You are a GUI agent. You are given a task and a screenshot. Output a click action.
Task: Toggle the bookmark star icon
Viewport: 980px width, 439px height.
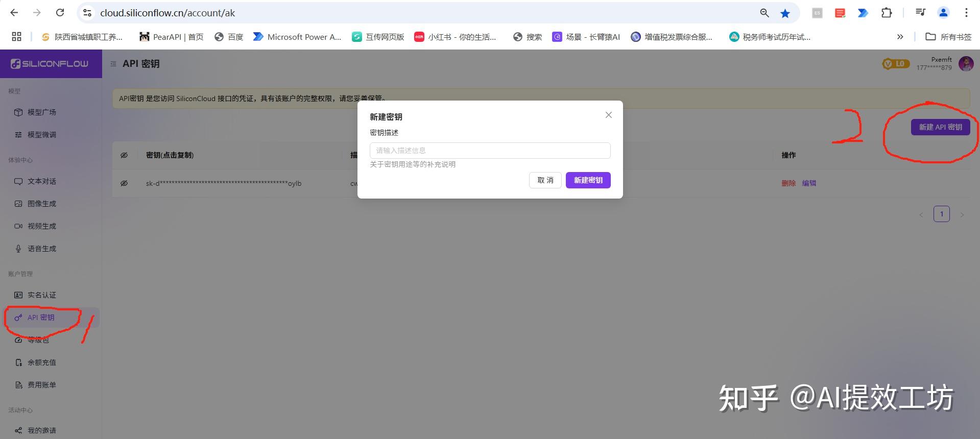[785, 13]
